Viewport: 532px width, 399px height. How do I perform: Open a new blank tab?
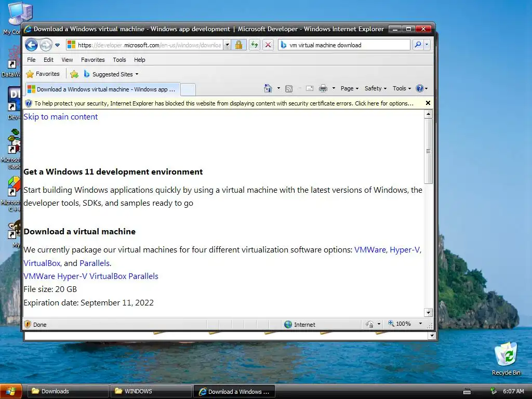[x=188, y=89]
